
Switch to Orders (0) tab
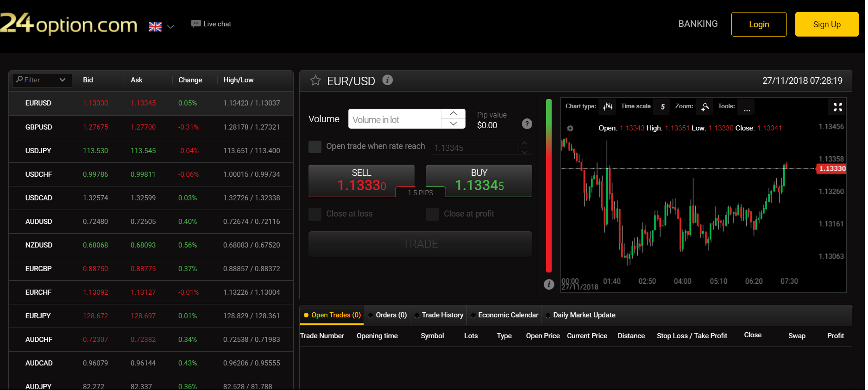coord(387,315)
